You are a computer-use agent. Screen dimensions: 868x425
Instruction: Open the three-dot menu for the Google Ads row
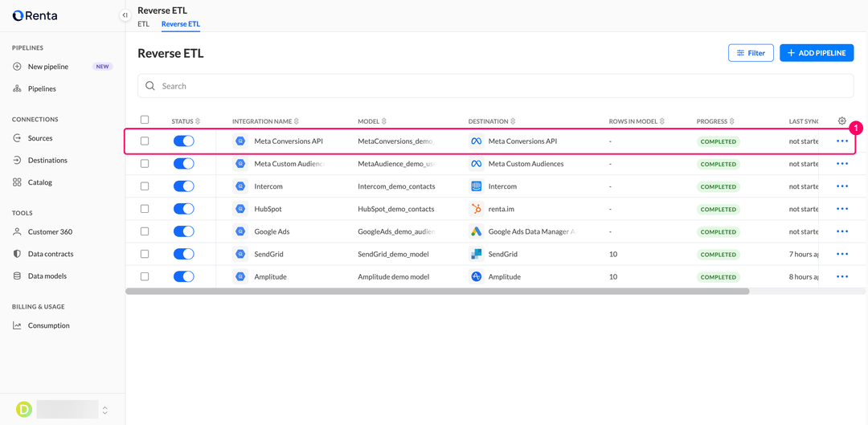(842, 232)
